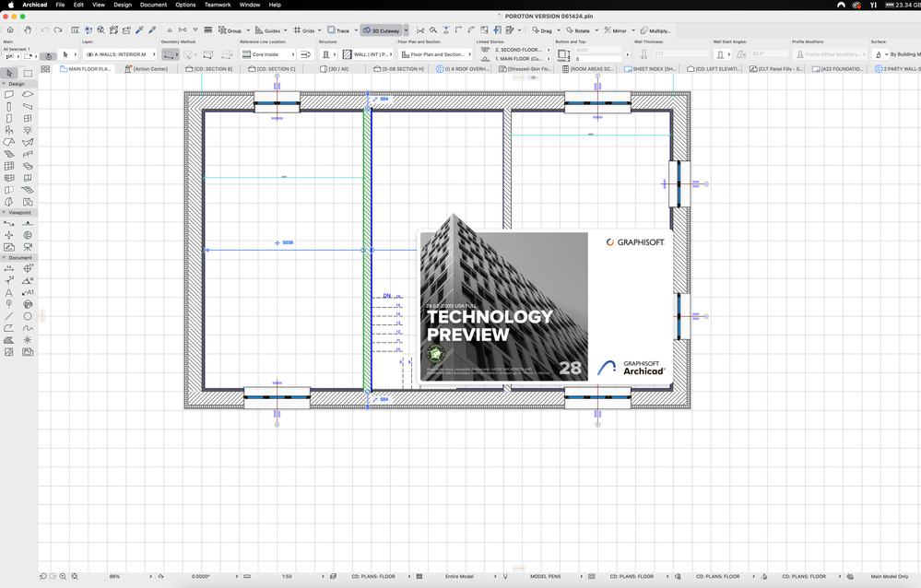
Task: Click the Multiply... button
Action: 655,30
